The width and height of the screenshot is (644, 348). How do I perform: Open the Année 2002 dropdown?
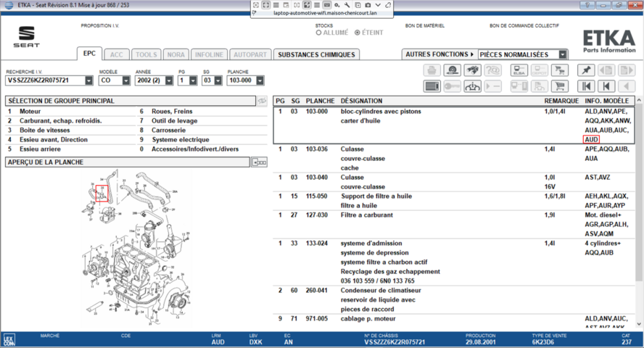coord(169,80)
